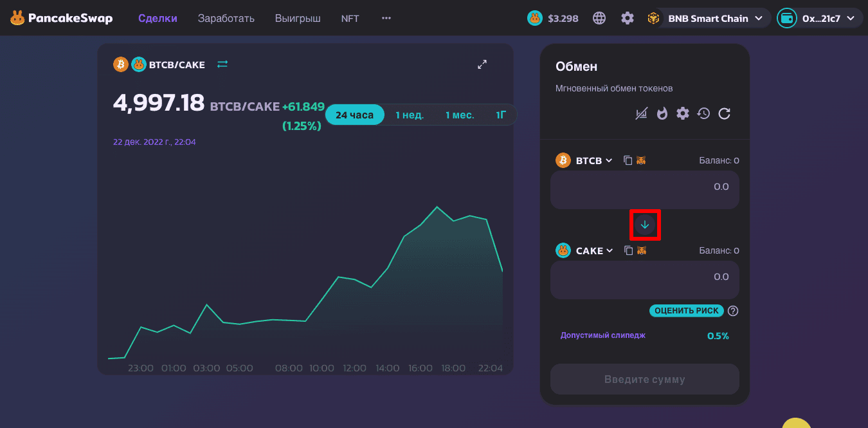Open recent transactions history icon
Viewport: 868px width, 428px height.
coord(703,114)
